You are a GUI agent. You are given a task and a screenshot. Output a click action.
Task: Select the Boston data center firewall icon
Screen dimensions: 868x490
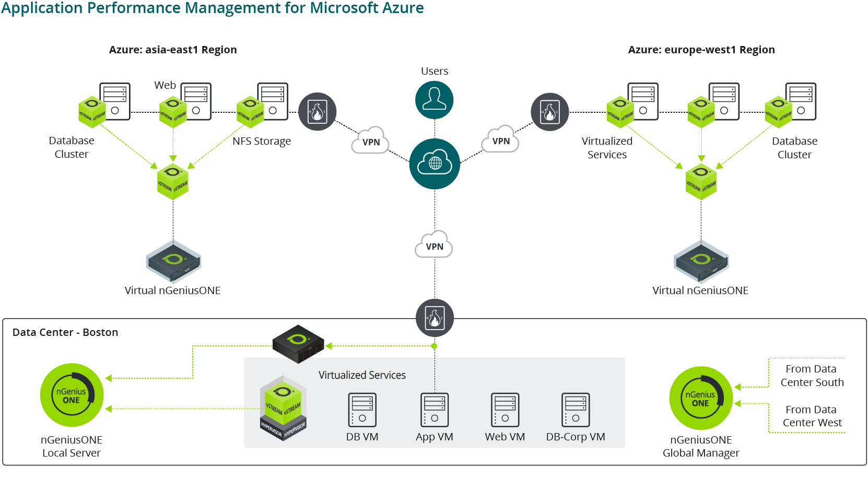[435, 318]
